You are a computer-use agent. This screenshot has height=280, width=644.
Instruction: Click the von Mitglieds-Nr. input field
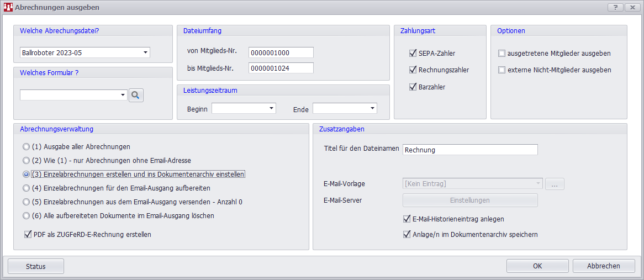click(x=281, y=52)
